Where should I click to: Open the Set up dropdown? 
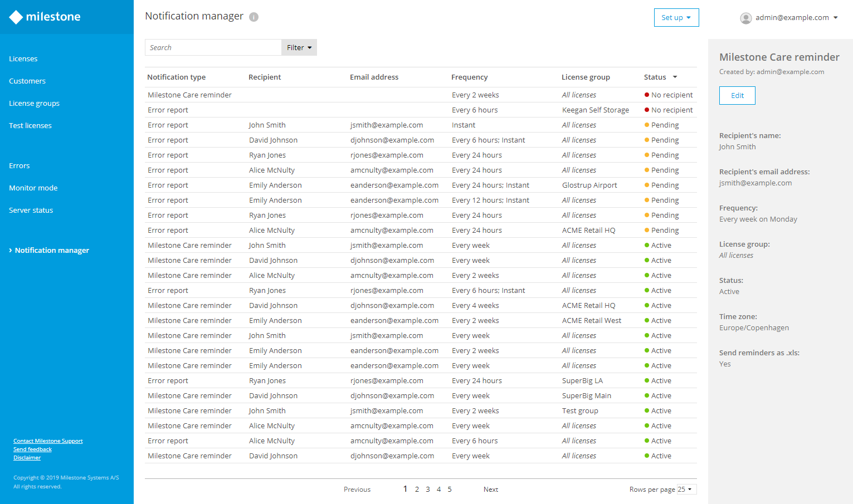pyautogui.click(x=676, y=17)
